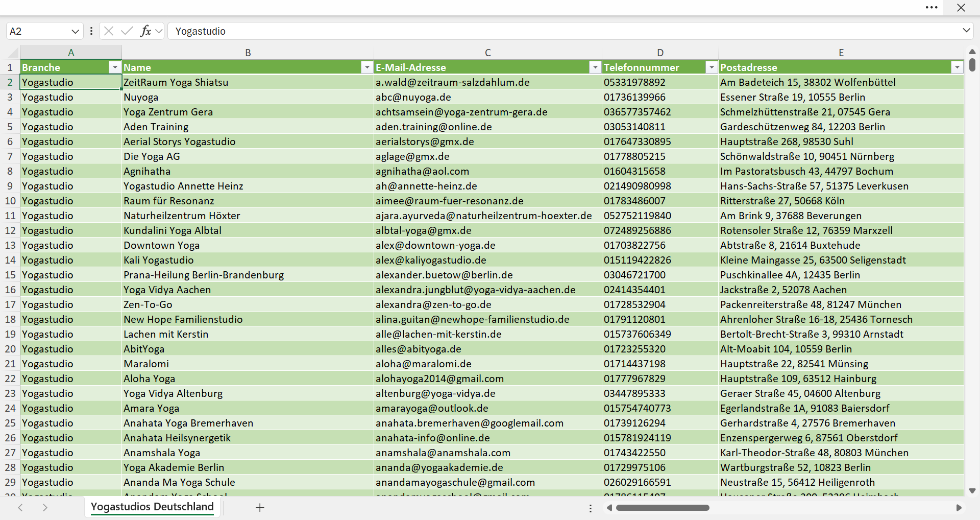Viewport: 980px width, 520px height.
Task: Go to next sheet with right arrow
Action: (x=45, y=508)
